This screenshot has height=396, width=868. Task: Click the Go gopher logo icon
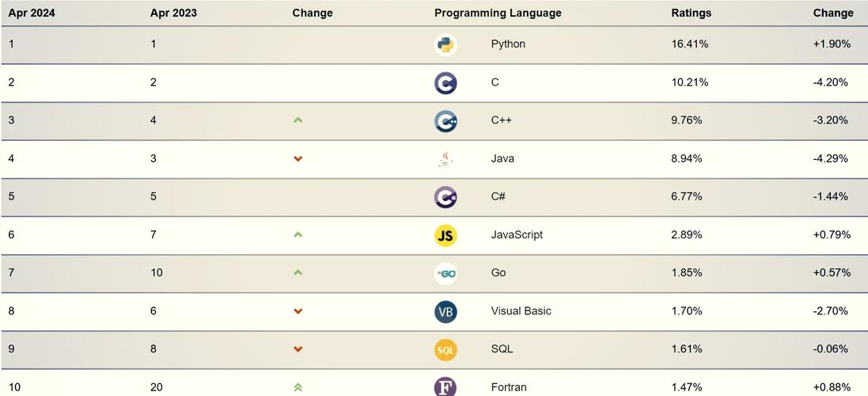[445, 273]
